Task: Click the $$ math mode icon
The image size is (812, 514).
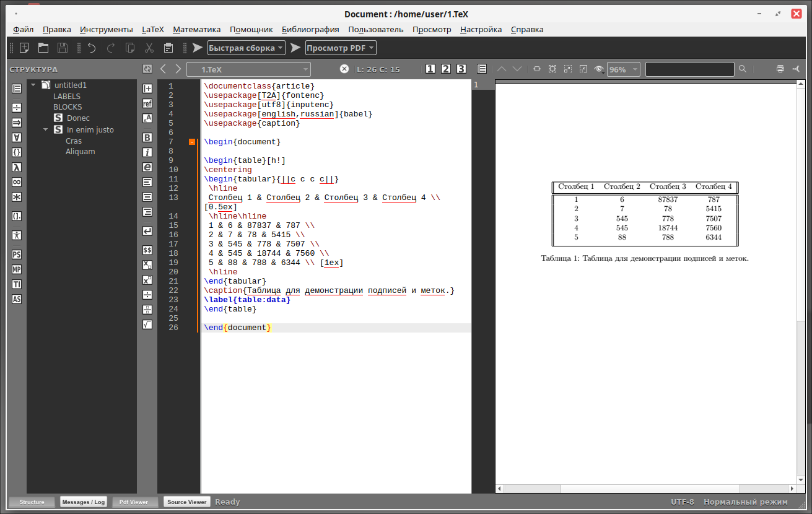Action: click(147, 250)
